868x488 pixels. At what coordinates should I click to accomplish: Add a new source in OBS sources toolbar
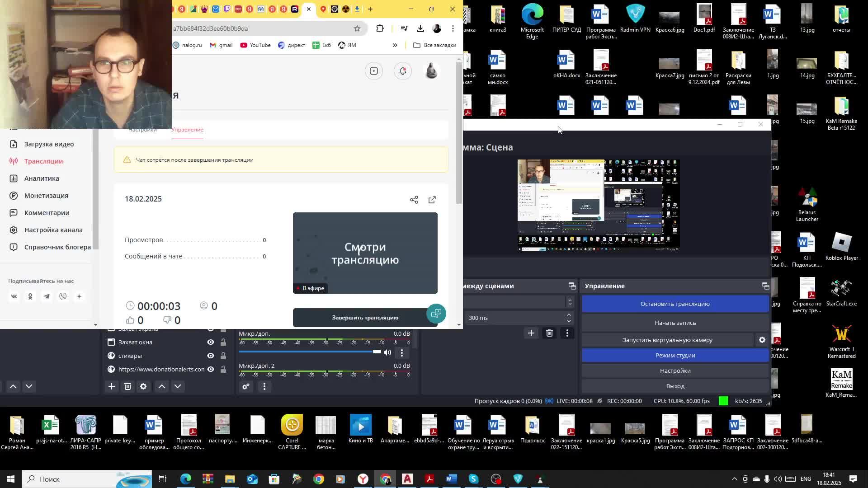pyautogui.click(x=112, y=386)
